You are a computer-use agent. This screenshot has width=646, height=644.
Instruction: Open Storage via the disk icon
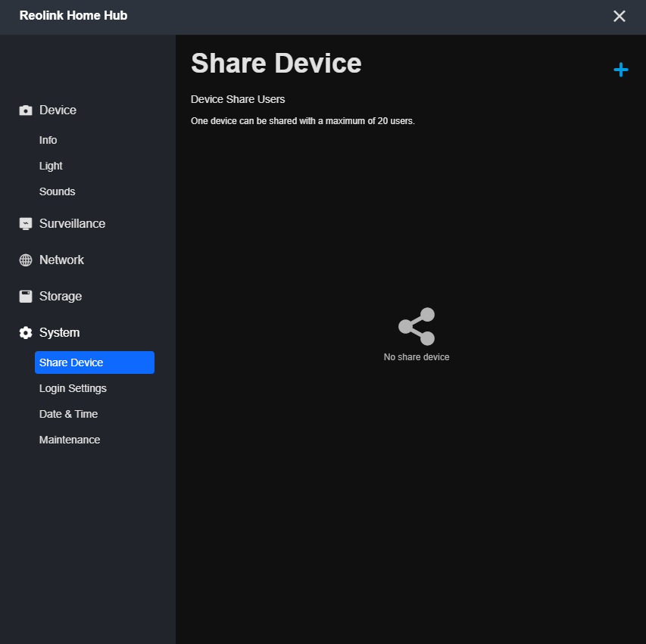25,296
